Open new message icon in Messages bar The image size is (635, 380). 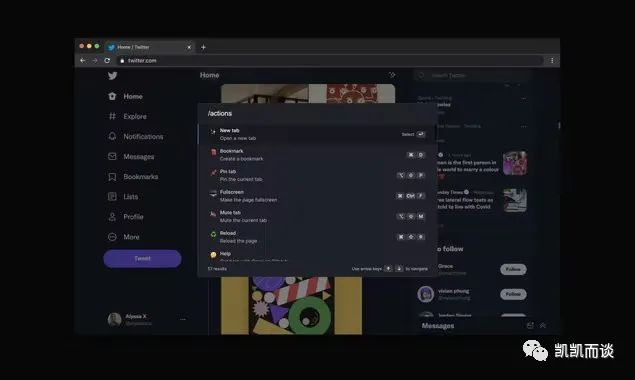pos(530,325)
